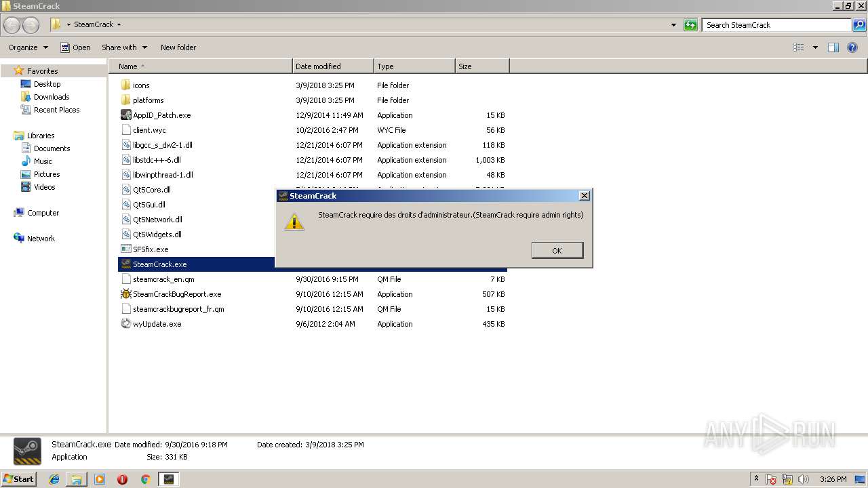Click the taskbar clock 3:26 PM
Image resolution: width=868 pixels, height=488 pixels.
[833, 479]
